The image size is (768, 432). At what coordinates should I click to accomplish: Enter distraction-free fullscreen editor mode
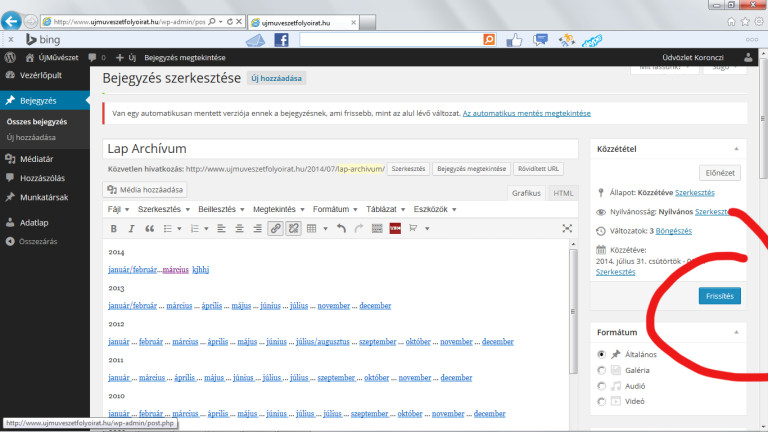point(568,229)
